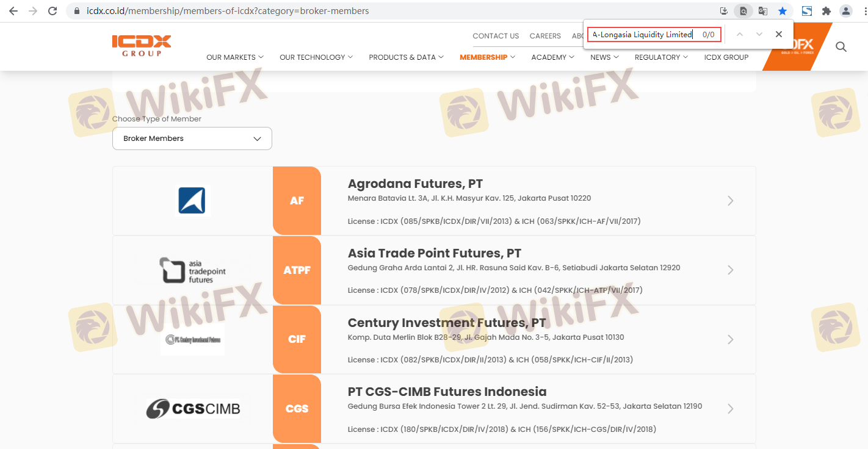
Task: Click the CGS CIMB logo thumbnail
Action: (x=193, y=409)
